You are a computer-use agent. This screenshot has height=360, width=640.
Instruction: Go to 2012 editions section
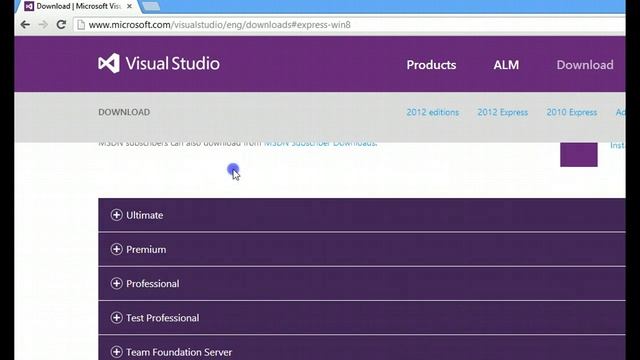(x=433, y=112)
